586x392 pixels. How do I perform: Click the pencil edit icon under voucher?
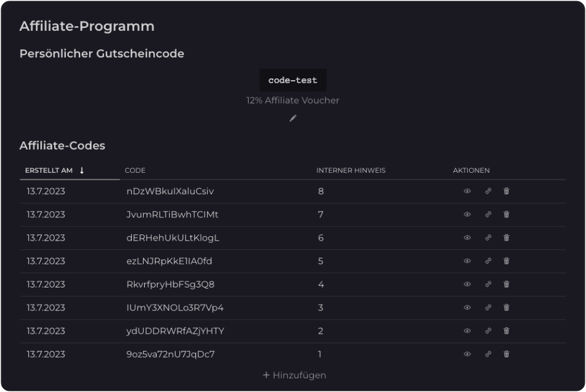[x=293, y=118]
